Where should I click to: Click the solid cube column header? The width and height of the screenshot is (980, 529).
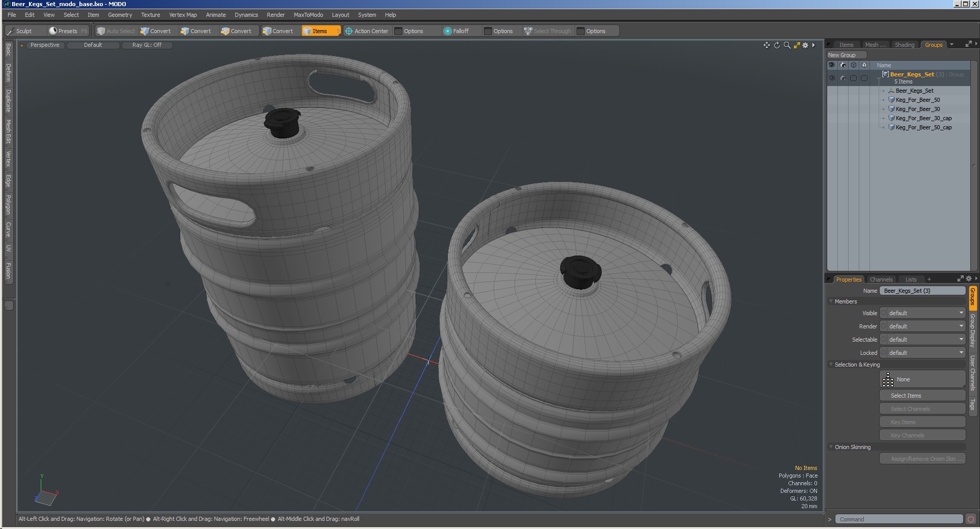tap(864, 65)
